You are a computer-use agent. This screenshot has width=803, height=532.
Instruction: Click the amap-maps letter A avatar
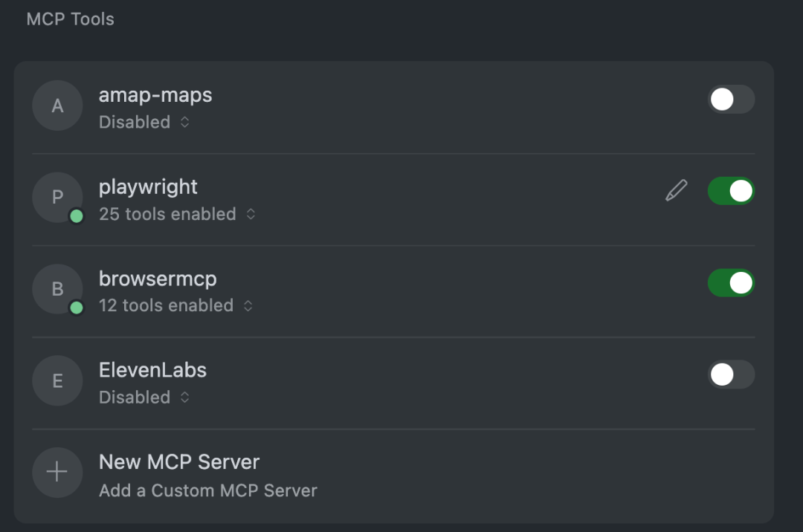[57, 106]
